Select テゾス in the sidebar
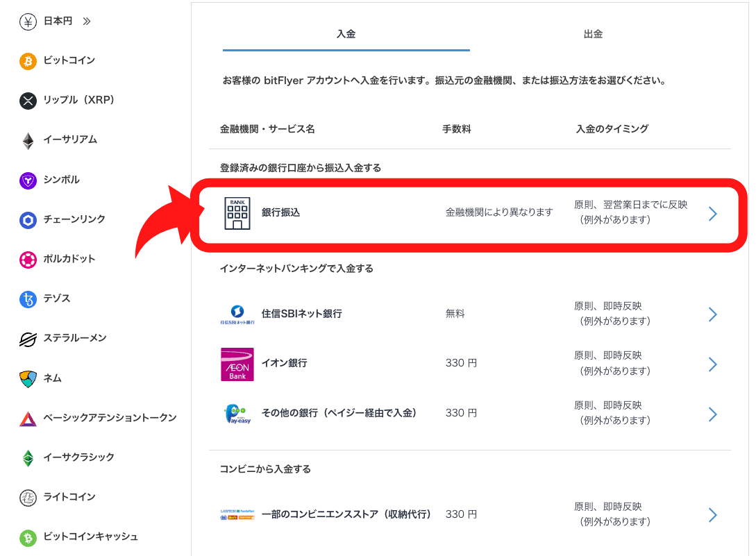This screenshot has width=756, height=556. tap(57, 298)
